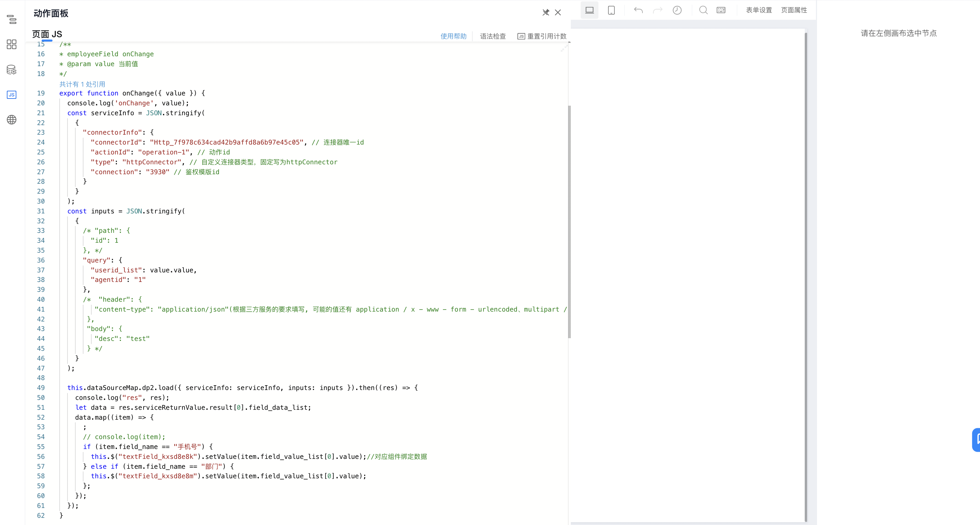
Task: Click const inputs declaration line
Action: click(x=126, y=211)
